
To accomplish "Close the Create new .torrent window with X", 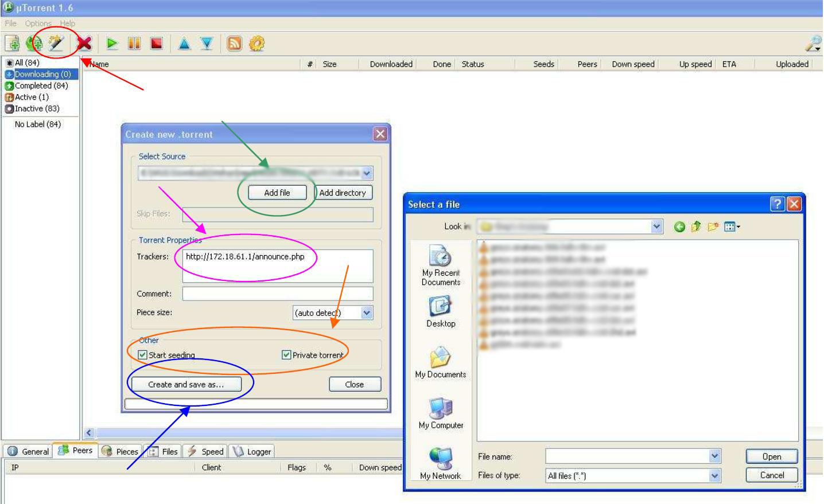I will 380,134.
